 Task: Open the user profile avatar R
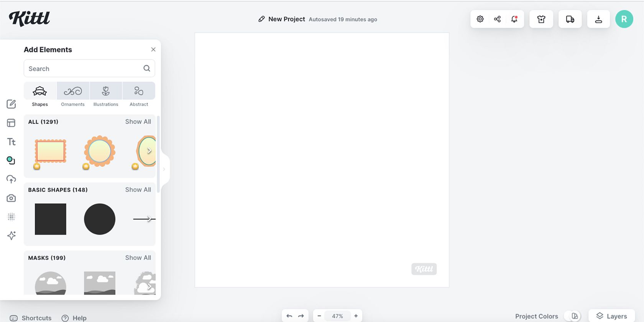coord(624,19)
